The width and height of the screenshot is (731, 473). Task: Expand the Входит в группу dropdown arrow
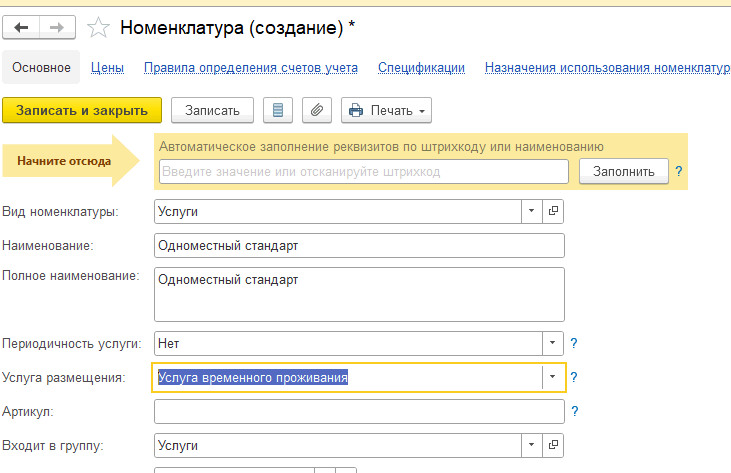(531, 445)
